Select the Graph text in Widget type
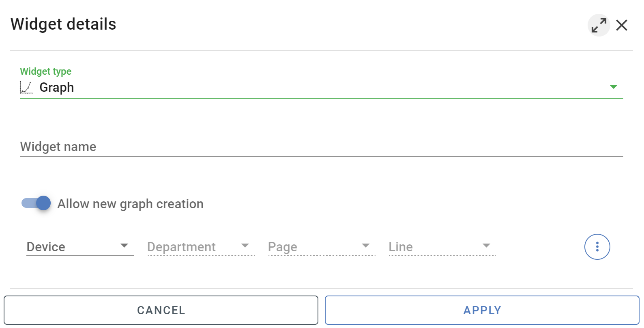Image resolution: width=644 pixels, height=328 pixels. pos(56,87)
